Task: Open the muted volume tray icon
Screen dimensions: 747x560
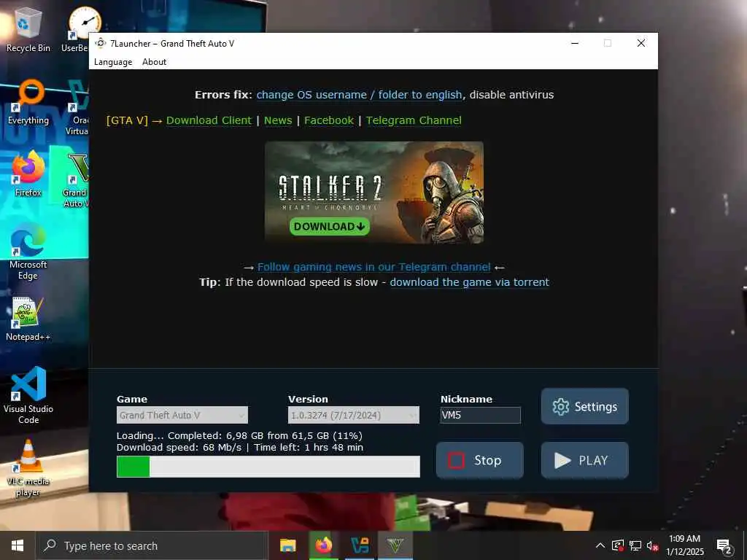Action: [652, 545]
